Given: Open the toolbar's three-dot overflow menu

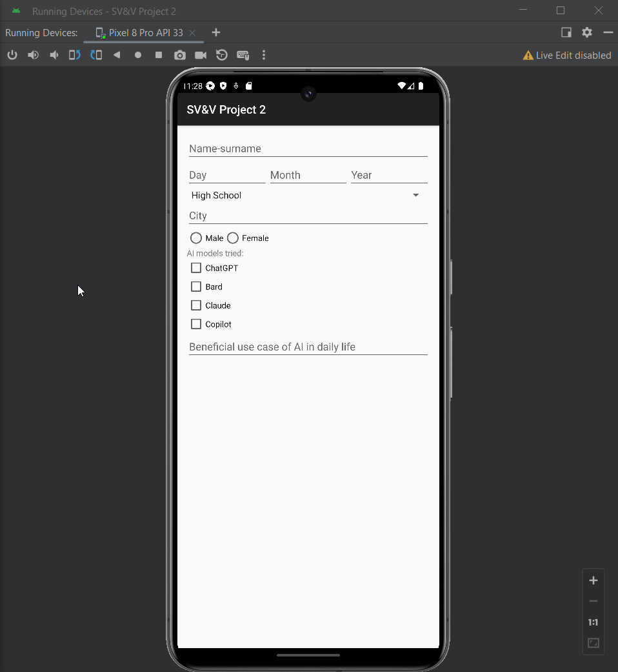Looking at the screenshot, I should pos(264,56).
